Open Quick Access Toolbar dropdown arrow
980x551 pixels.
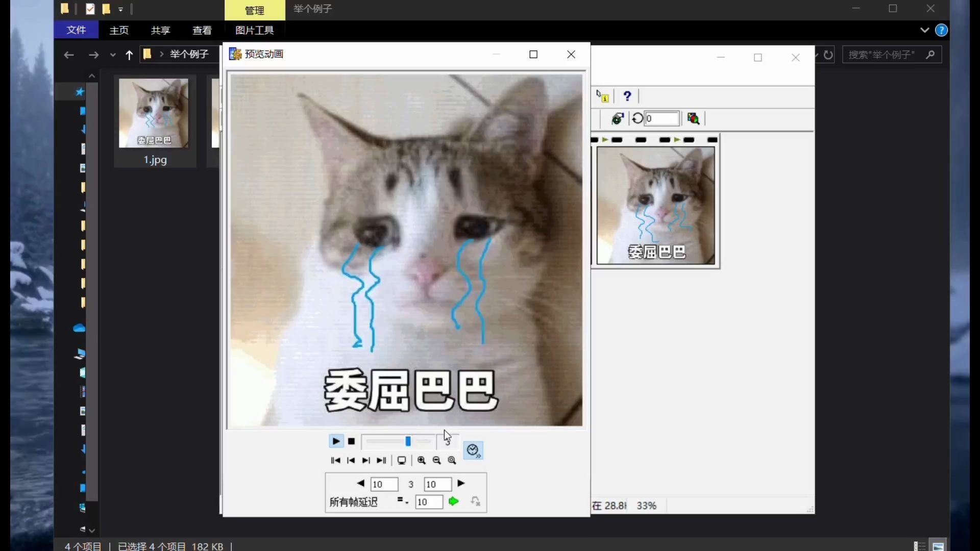coord(121,9)
